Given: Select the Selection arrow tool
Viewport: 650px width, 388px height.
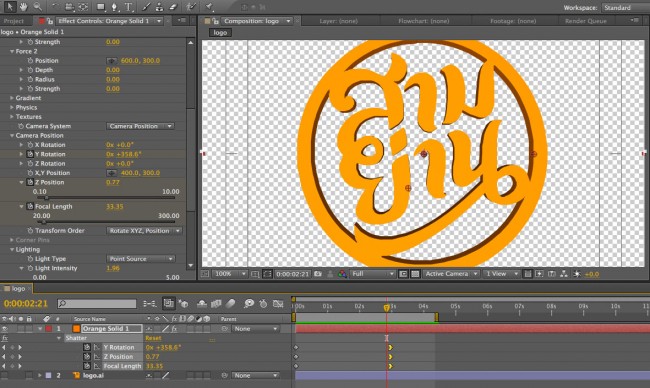Looking at the screenshot, I should tap(10, 6).
